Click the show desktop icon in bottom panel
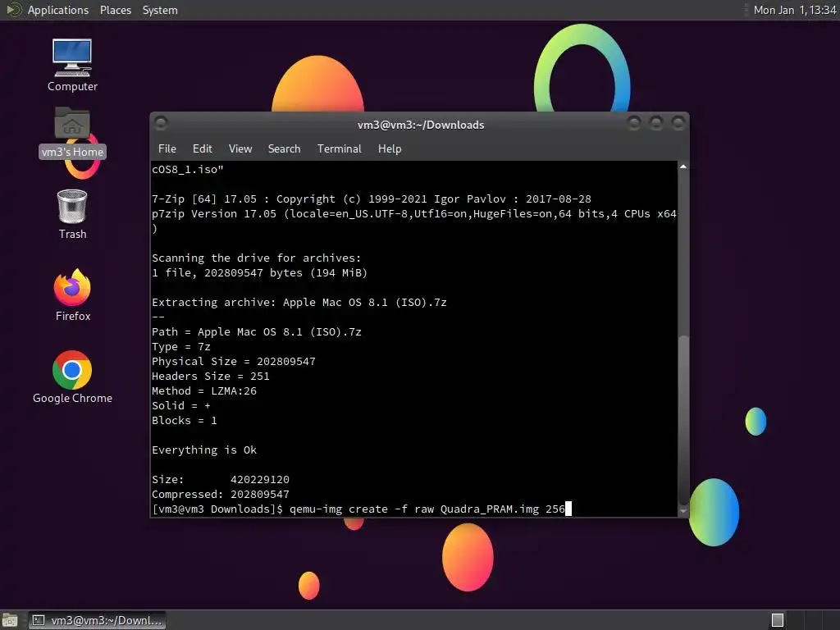Image resolution: width=840 pixels, height=630 pixels. click(x=10, y=620)
